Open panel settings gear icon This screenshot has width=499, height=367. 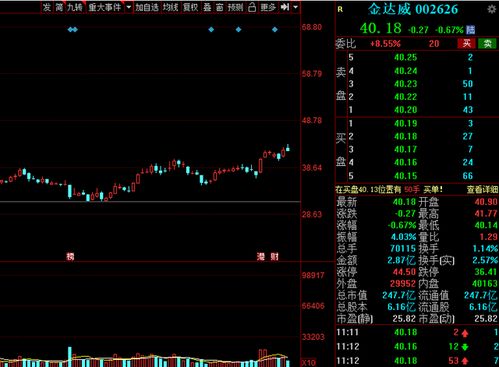click(x=491, y=9)
